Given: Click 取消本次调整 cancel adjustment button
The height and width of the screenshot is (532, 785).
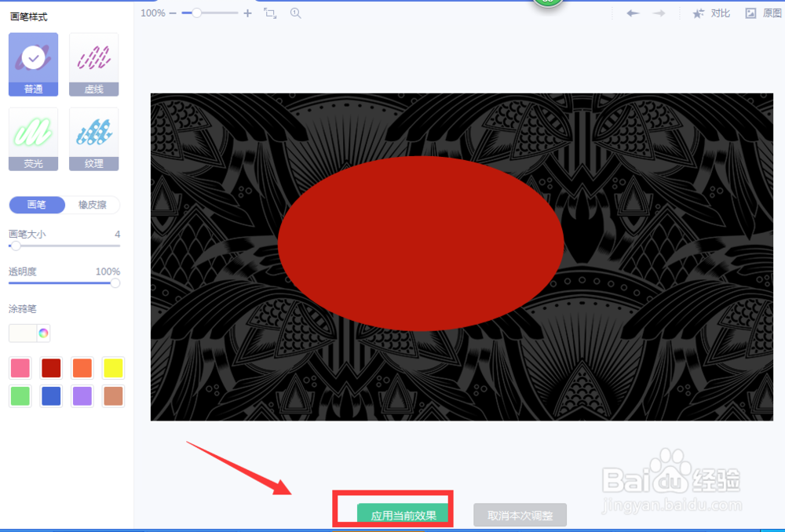Looking at the screenshot, I should coord(520,515).
